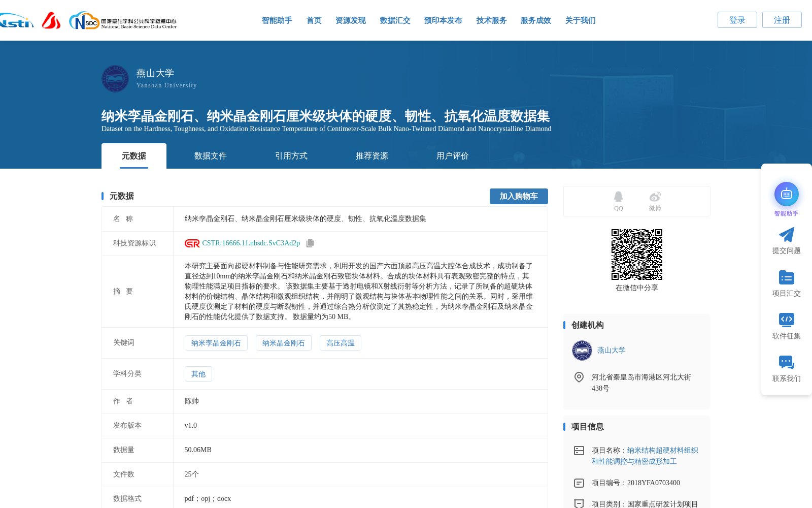The height and width of the screenshot is (508, 812).
Task: Click the 项目类别 shield icon
Action: [579, 503]
